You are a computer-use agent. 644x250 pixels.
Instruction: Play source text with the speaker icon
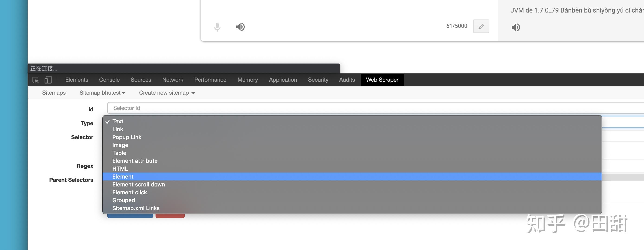click(x=240, y=27)
